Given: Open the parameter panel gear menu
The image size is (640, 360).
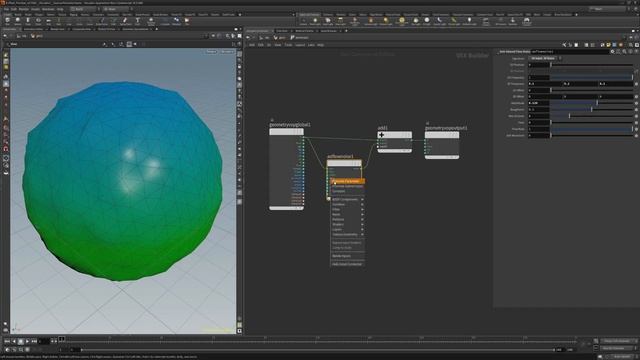Looking at the screenshot, I should [x=612, y=52].
